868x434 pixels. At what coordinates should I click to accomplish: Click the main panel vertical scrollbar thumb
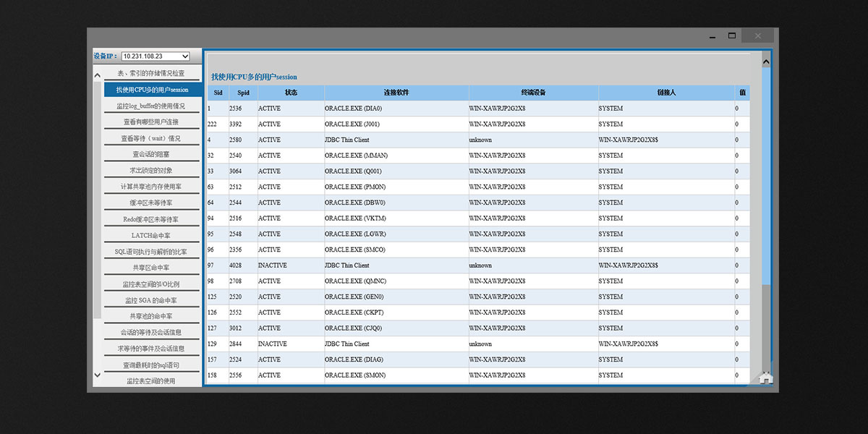(766, 174)
